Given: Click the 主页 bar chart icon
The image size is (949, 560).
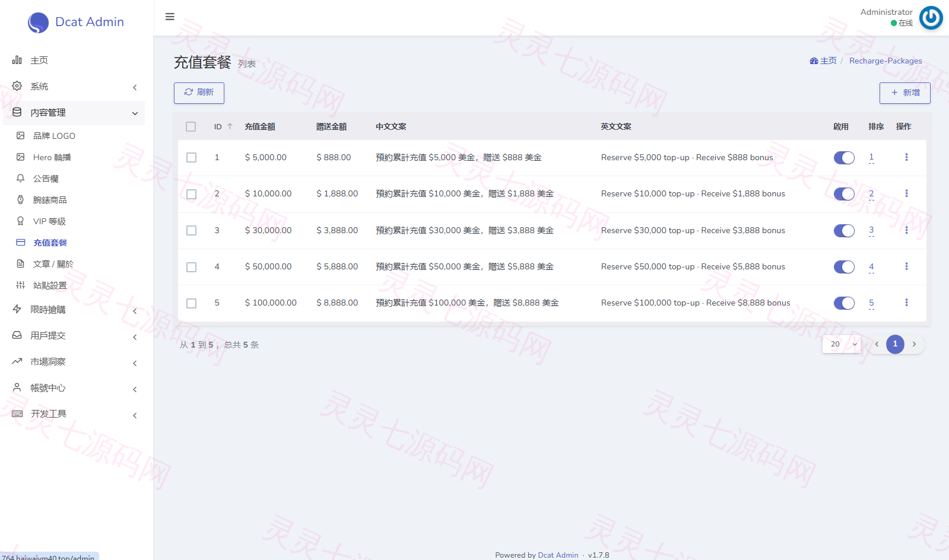Looking at the screenshot, I should coord(17,60).
